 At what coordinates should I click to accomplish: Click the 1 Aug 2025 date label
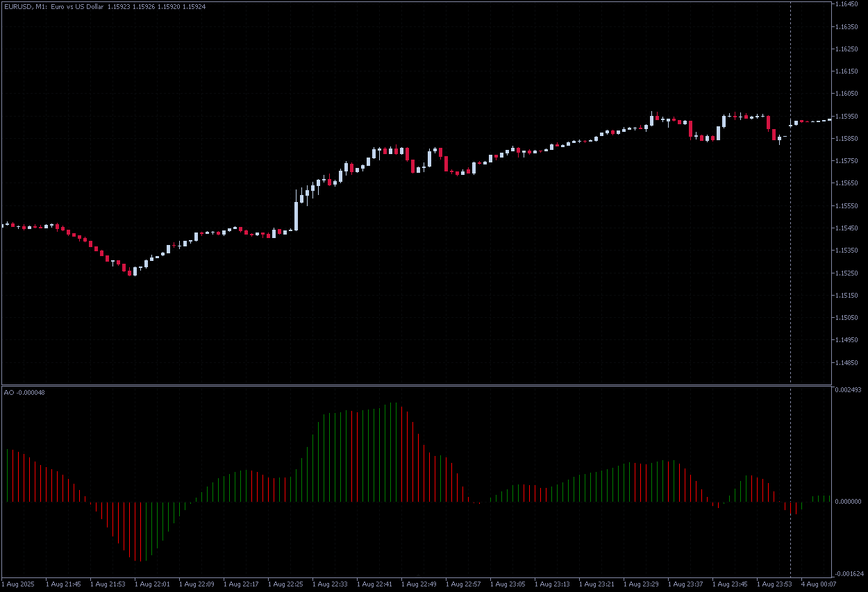coord(18,584)
